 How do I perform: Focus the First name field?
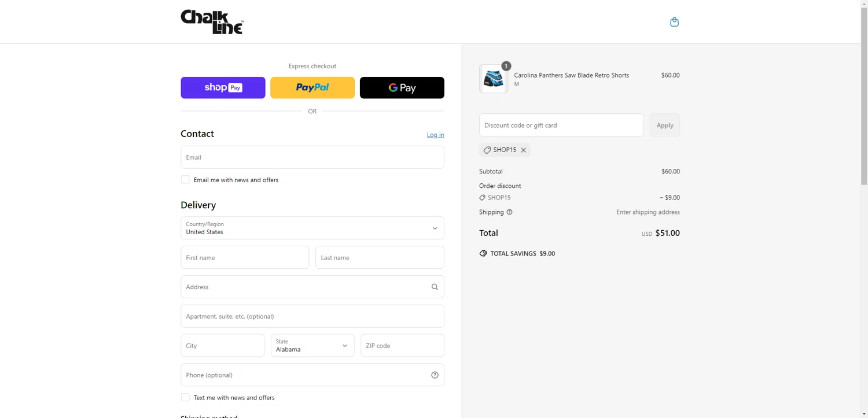click(245, 258)
